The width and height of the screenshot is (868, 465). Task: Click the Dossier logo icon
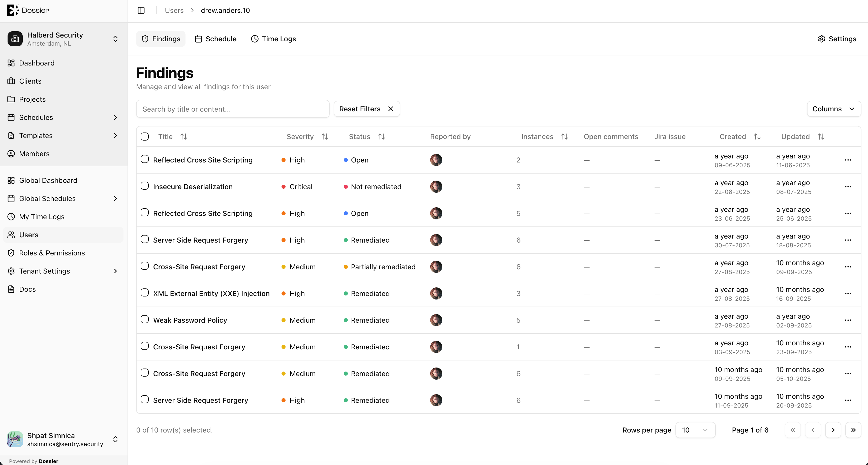tap(13, 10)
